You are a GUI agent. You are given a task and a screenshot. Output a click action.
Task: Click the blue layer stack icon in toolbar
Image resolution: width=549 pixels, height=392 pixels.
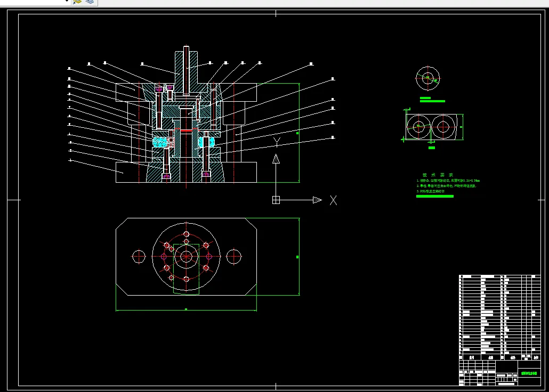coord(90,2)
